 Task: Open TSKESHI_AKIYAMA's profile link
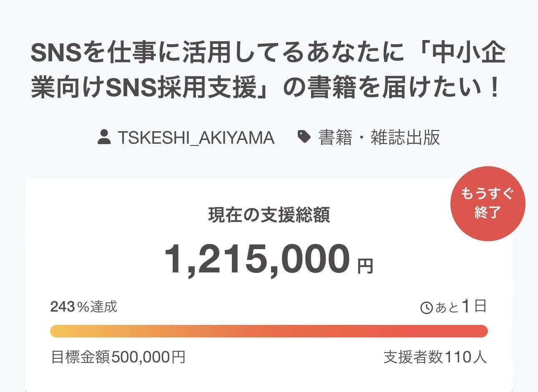[196, 137]
